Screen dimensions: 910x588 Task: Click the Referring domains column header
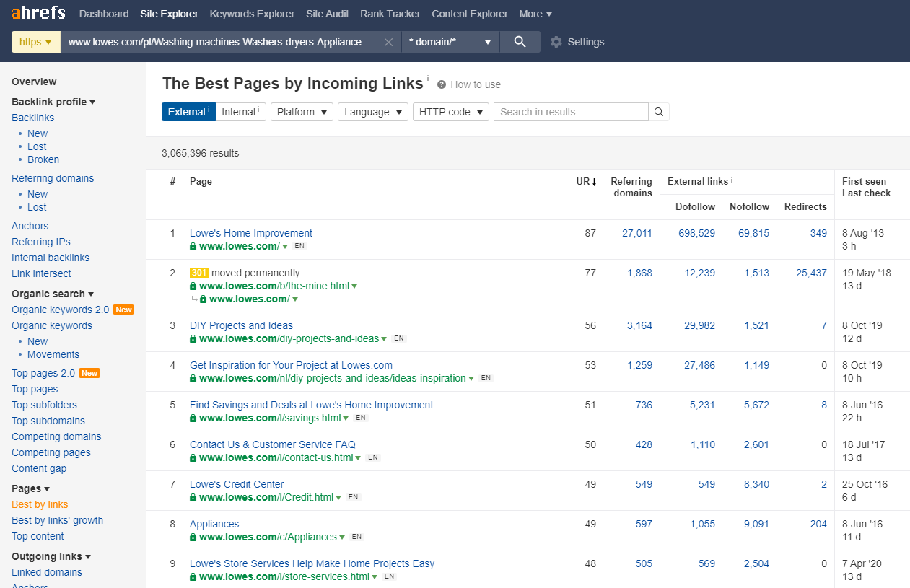(631, 187)
